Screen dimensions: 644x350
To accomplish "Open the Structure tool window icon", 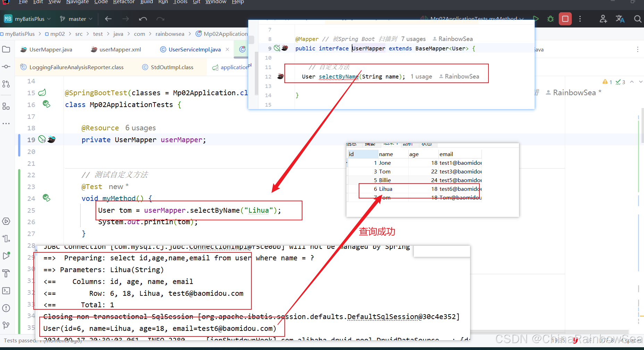I will [6, 106].
